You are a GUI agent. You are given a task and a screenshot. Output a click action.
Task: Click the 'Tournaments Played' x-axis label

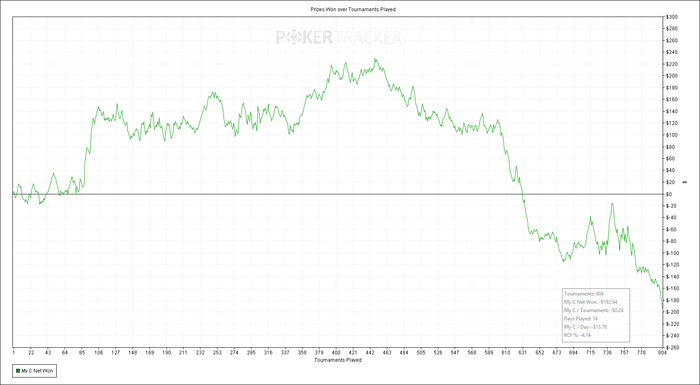click(x=338, y=360)
